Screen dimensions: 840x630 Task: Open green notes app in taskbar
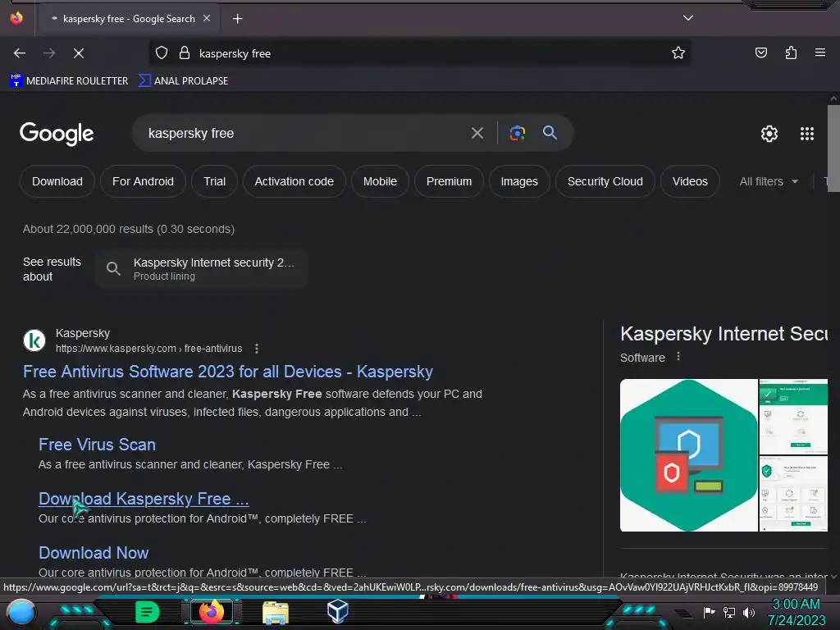tap(147, 612)
